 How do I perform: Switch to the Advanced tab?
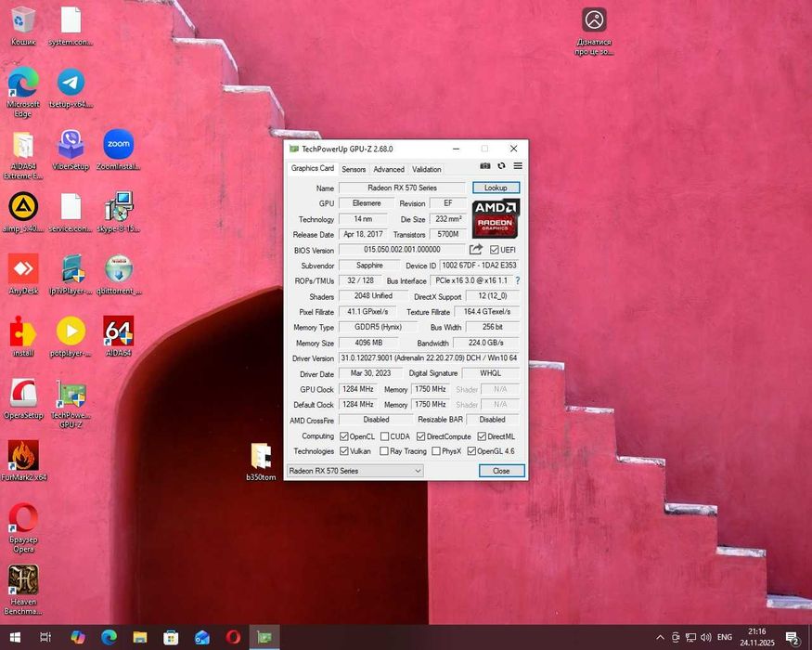pyautogui.click(x=389, y=169)
